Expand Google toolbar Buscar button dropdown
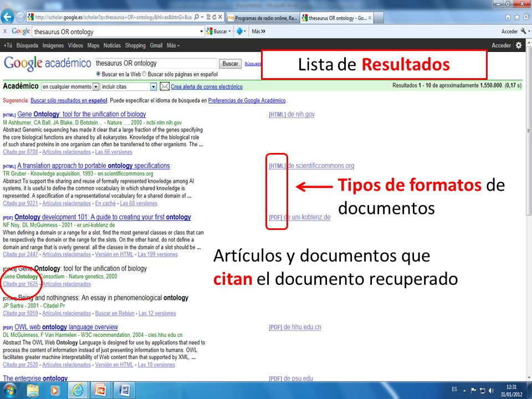This screenshot has height=399, width=532. (x=229, y=31)
